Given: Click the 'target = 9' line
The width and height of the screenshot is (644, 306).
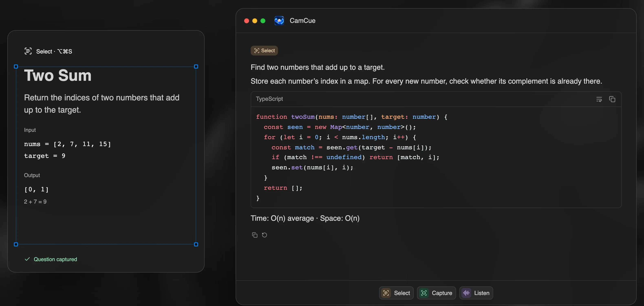Looking at the screenshot, I should click(x=45, y=156).
